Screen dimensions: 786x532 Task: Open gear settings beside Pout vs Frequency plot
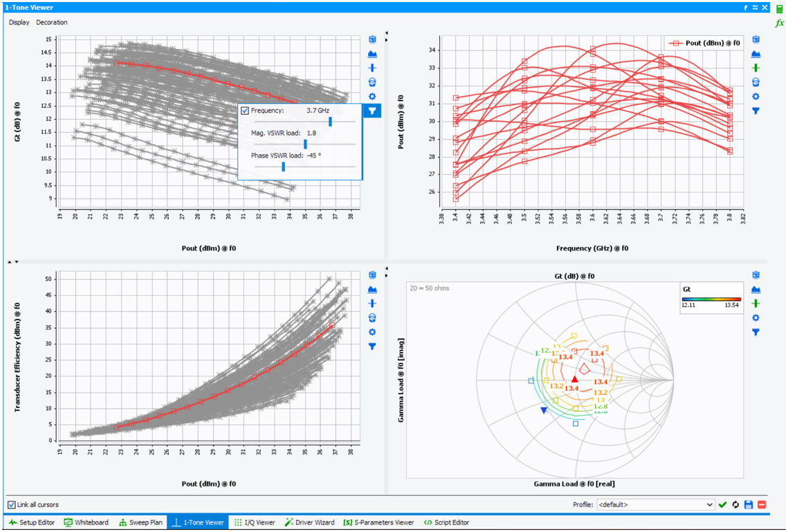click(756, 96)
